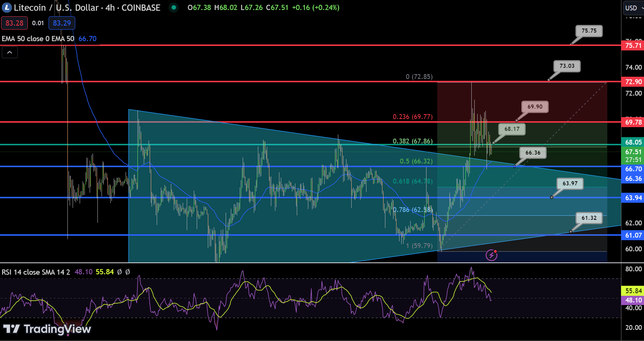Click the 66.36 price callout label
This screenshot has width=644, height=341.
pos(533,153)
